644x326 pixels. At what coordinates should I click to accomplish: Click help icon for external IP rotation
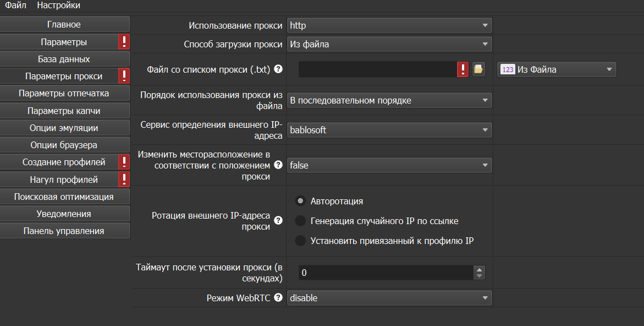tap(278, 221)
